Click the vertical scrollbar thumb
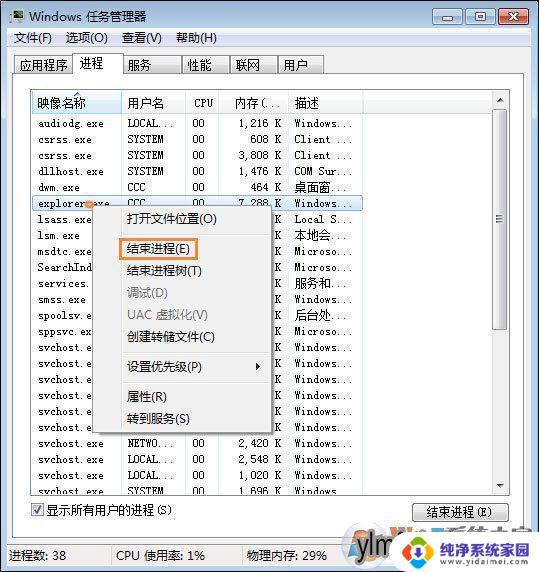The image size is (539, 572). (x=499, y=219)
